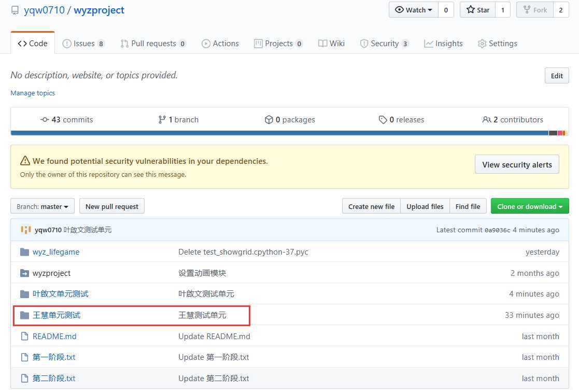The image size is (579, 392).
Task: Click the Fork button
Action: point(535,10)
